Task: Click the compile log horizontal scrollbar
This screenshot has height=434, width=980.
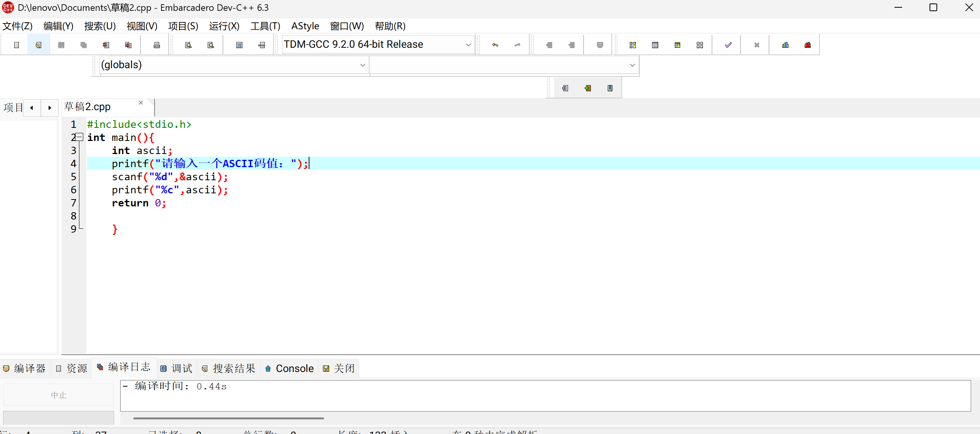Action: (228, 418)
